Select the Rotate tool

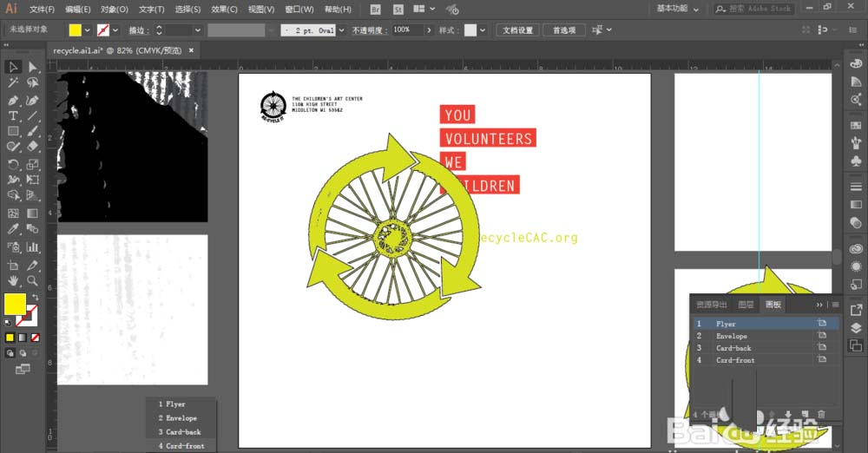[14, 164]
